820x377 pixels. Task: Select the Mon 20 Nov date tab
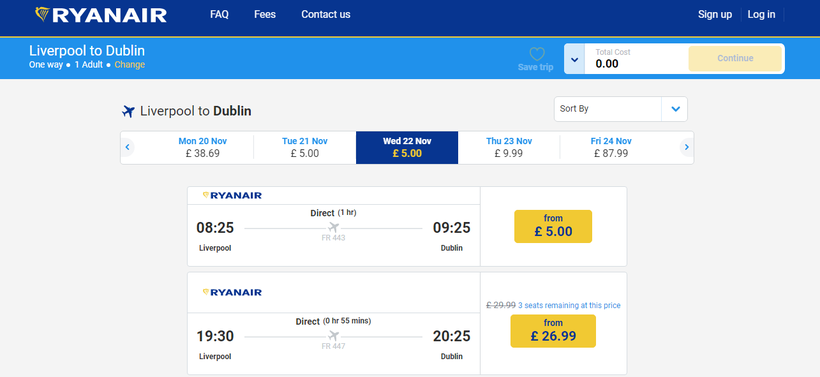202,147
